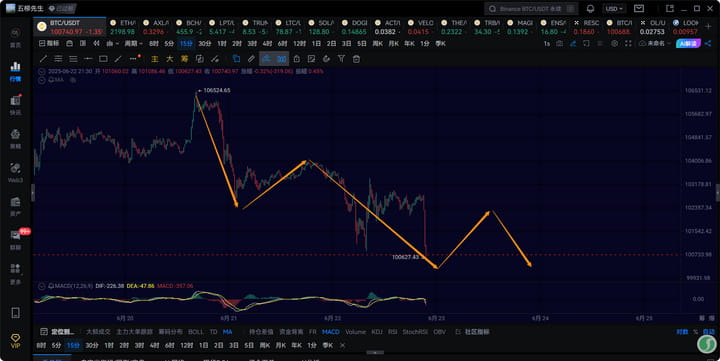Select the 30分 timeframe in top bar
720x361 pixels.
205,43
